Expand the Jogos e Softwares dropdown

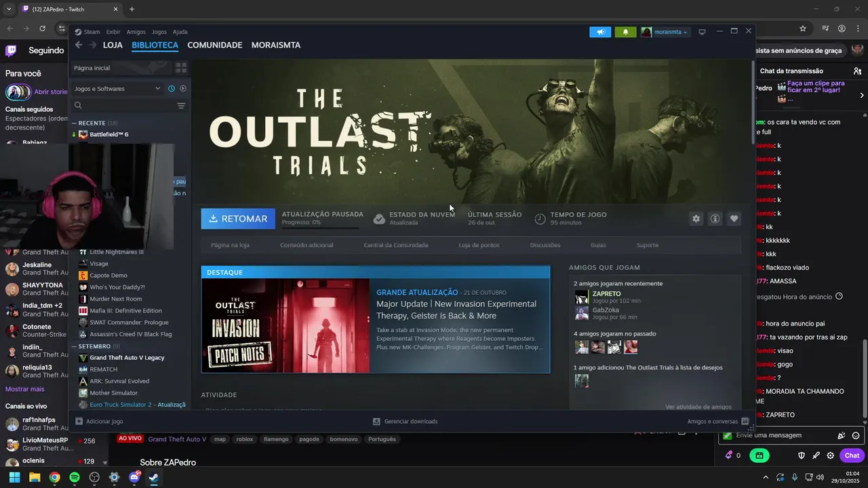pos(117,88)
